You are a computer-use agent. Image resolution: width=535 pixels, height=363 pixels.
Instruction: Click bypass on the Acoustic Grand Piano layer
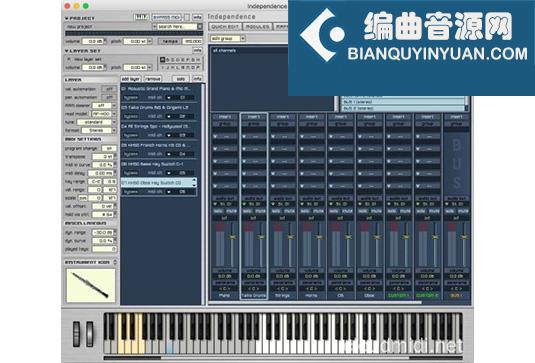(x=131, y=98)
